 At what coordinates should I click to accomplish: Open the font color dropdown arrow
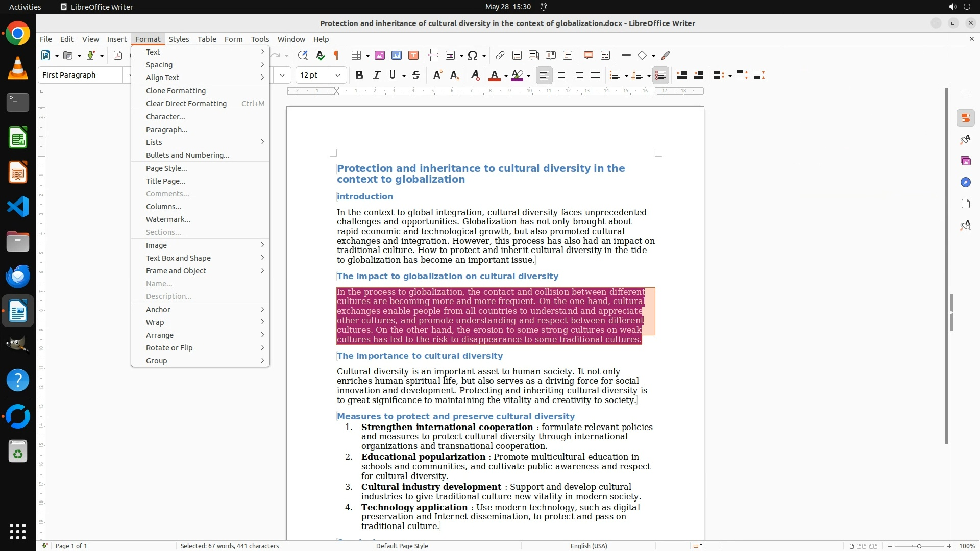click(506, 76)
